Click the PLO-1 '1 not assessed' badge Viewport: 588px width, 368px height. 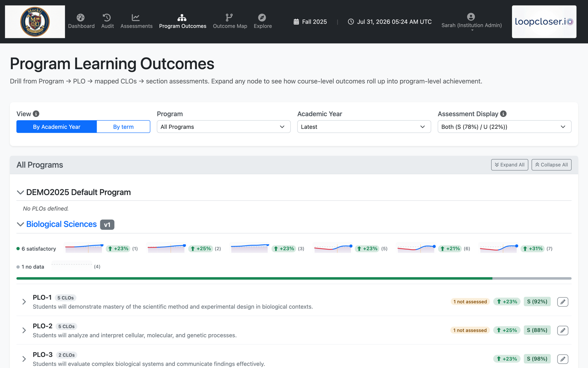[470, 302]
